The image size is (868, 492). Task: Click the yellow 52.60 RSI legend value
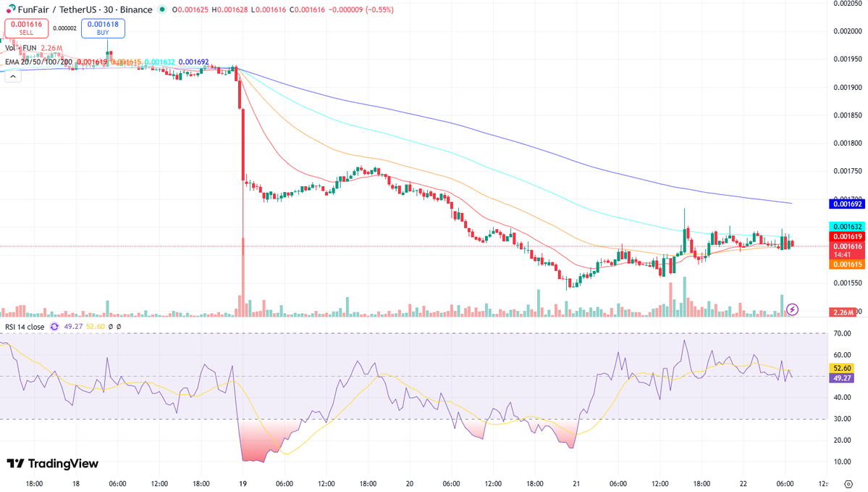pos(96,327)
